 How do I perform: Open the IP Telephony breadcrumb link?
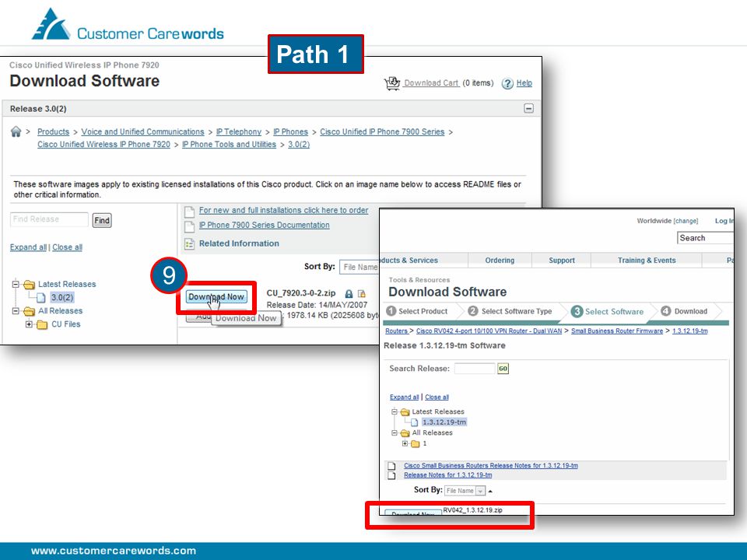(x=239, y=132)
